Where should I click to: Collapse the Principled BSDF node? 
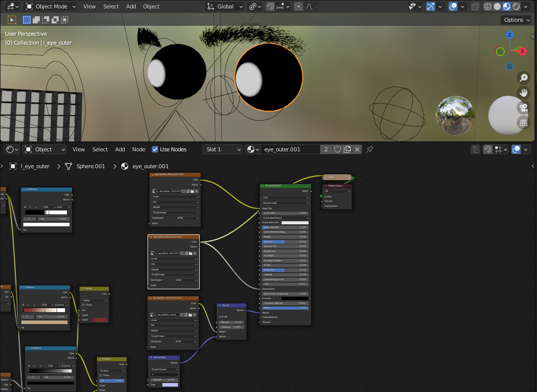263,186
